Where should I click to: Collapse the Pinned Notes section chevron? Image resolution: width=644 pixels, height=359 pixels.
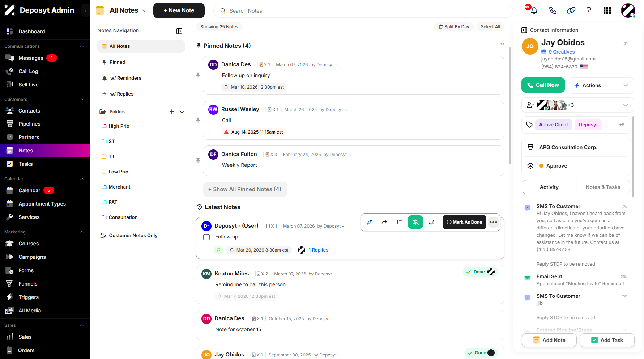[502, 44]
